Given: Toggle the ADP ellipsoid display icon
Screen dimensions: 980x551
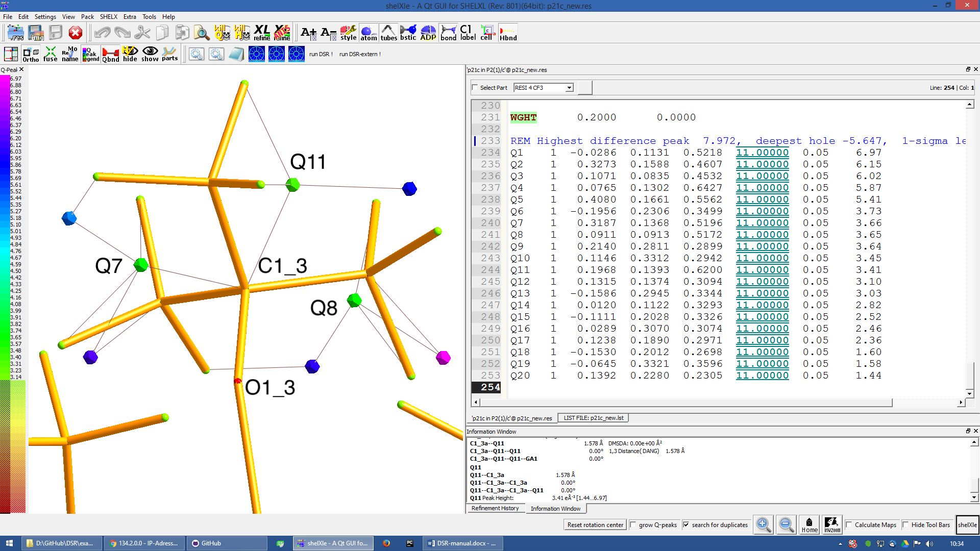Looking at the screenshot, I should (x=428, y=33).
